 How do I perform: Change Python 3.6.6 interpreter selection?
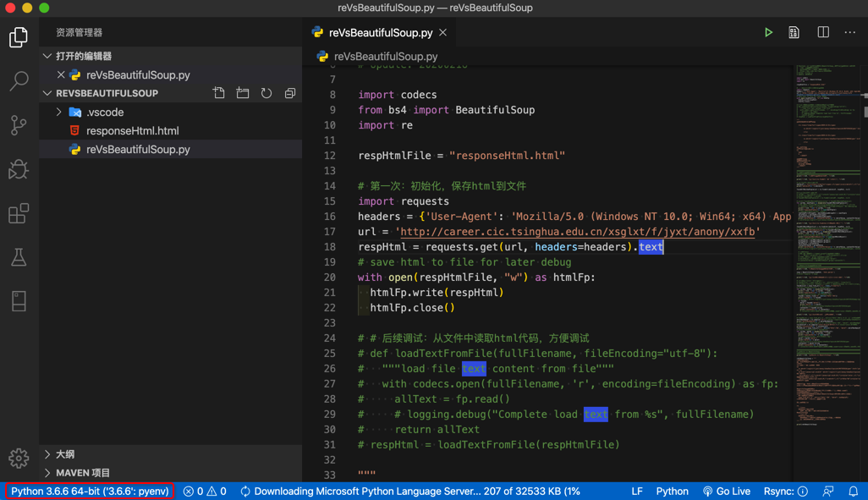pos(90,492)
